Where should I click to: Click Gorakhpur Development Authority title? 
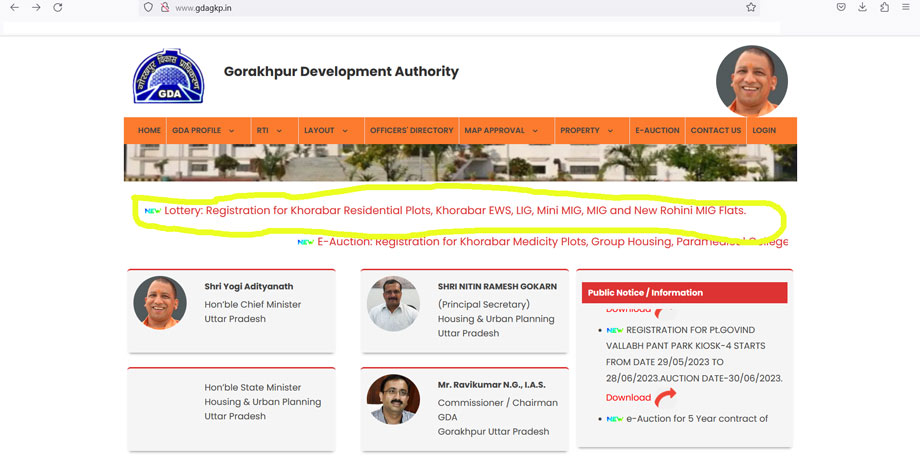(x=341, y=72)
